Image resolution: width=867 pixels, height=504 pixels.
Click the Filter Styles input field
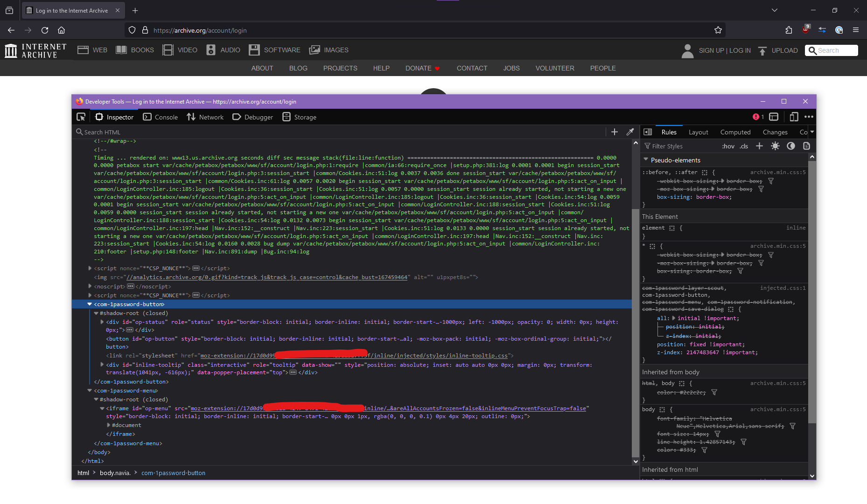681,146
